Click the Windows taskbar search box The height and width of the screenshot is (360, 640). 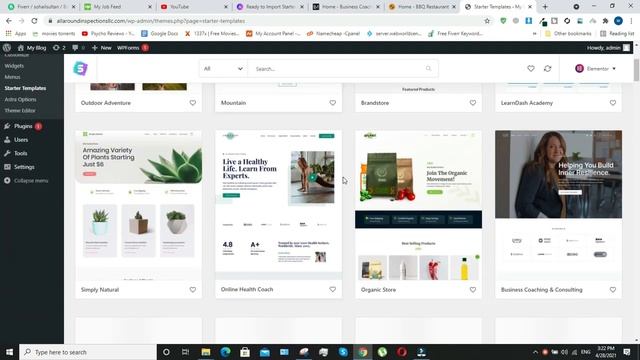(88, 352)
